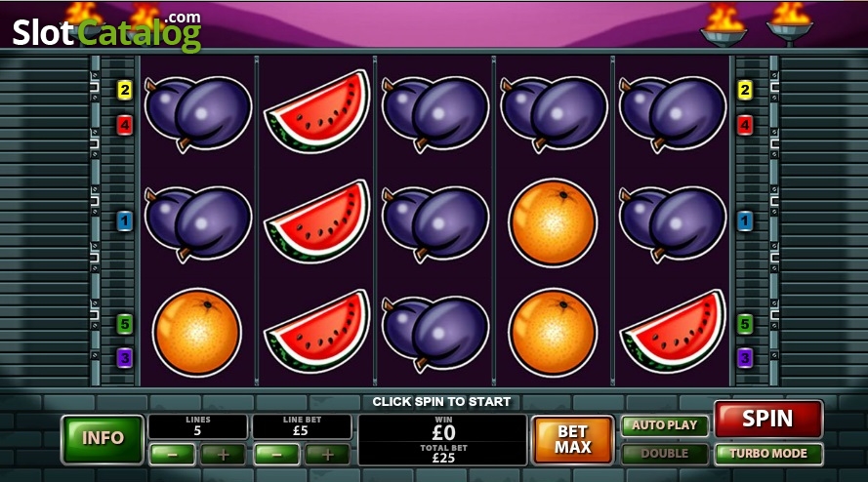Increase the number of lines
Screen dimensions: 868x482
coord(223,455)
